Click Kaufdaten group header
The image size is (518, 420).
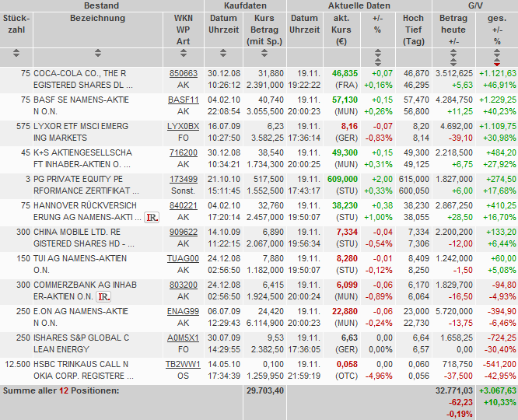tap(245, 5)
